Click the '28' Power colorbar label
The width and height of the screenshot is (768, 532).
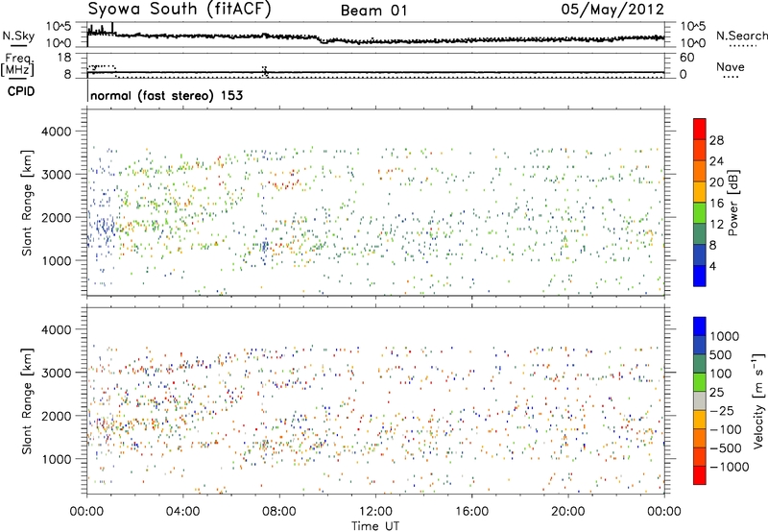point(716,140)
